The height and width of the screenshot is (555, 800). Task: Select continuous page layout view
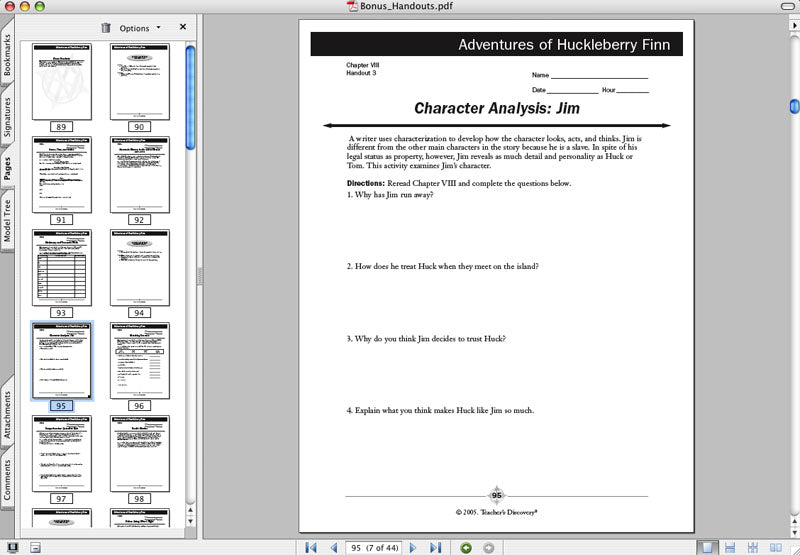(730, 547)
